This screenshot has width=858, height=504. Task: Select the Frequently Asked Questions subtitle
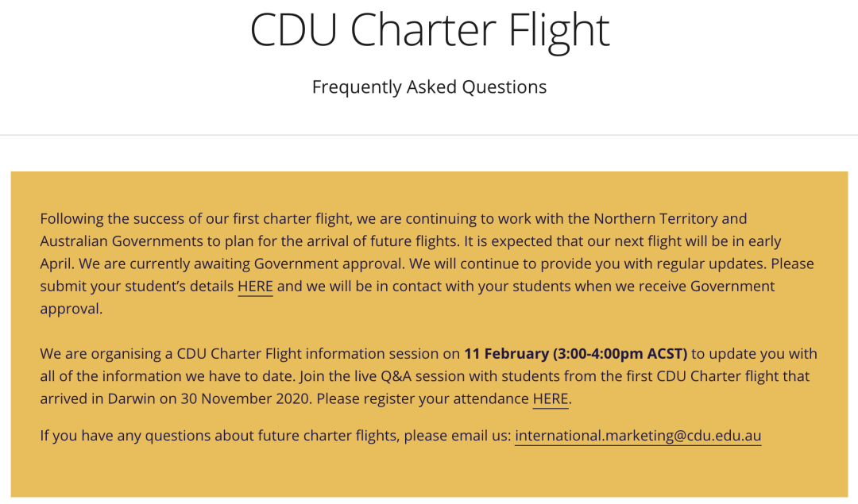pyautogui.click(x=430, y=87)
